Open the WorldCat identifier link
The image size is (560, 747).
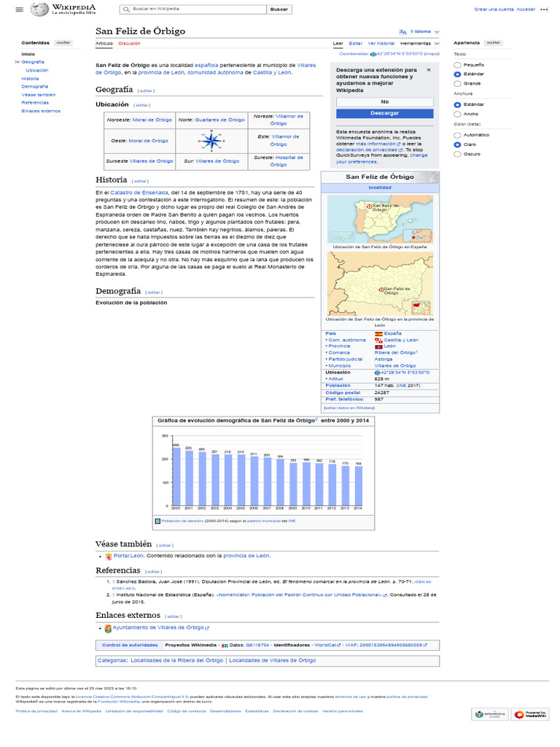tap(327, 646)
